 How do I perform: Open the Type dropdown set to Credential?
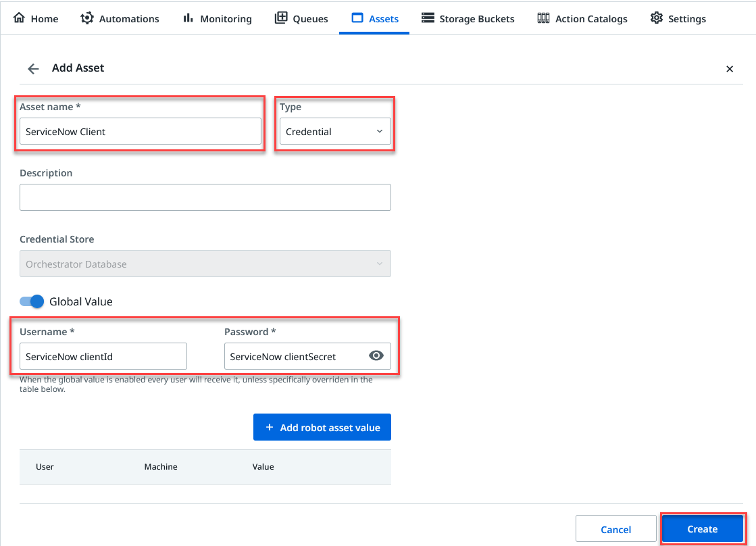335,131
